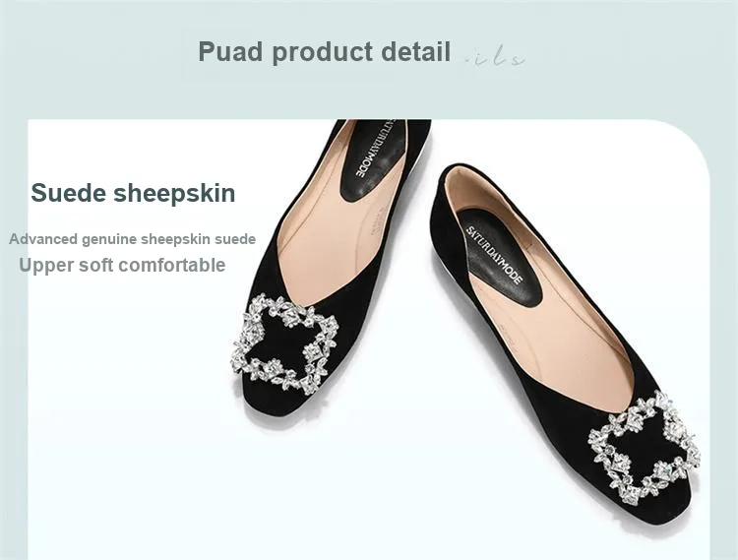Click the crystal buckle on the left shoe
Viewport: 738px width, 560px height.
284,344
